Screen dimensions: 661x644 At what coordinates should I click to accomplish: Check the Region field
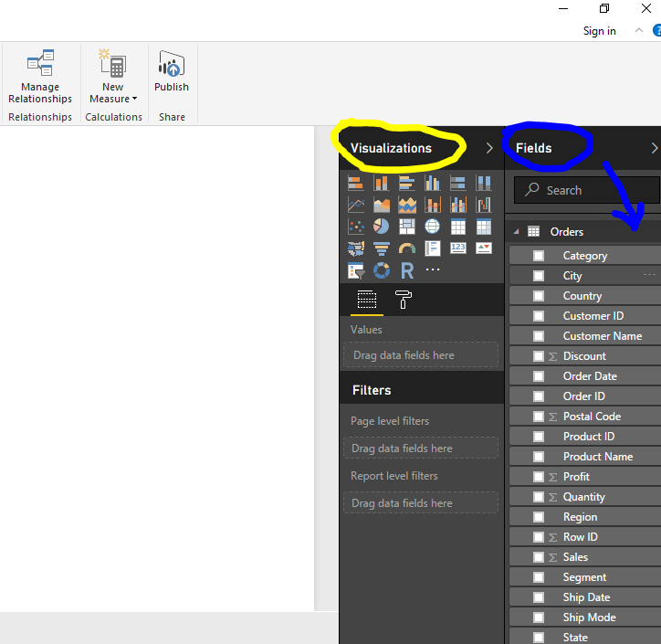coord(539,517)
